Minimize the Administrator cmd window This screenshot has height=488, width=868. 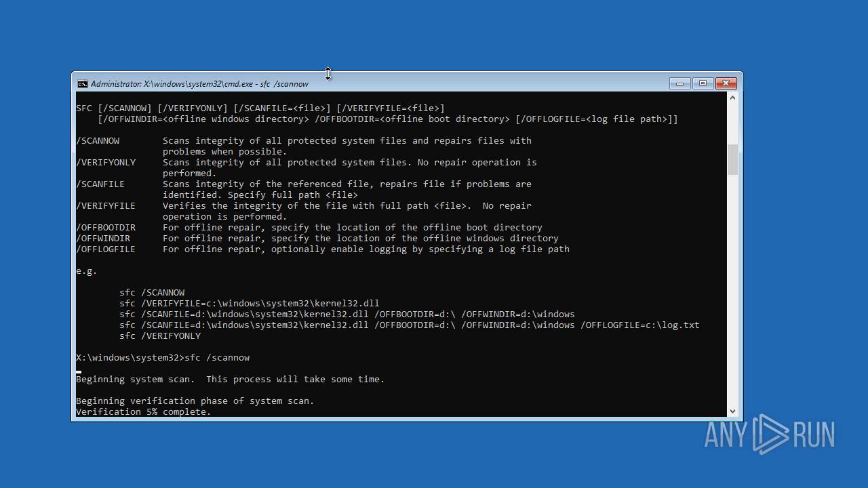coord(679,83)
